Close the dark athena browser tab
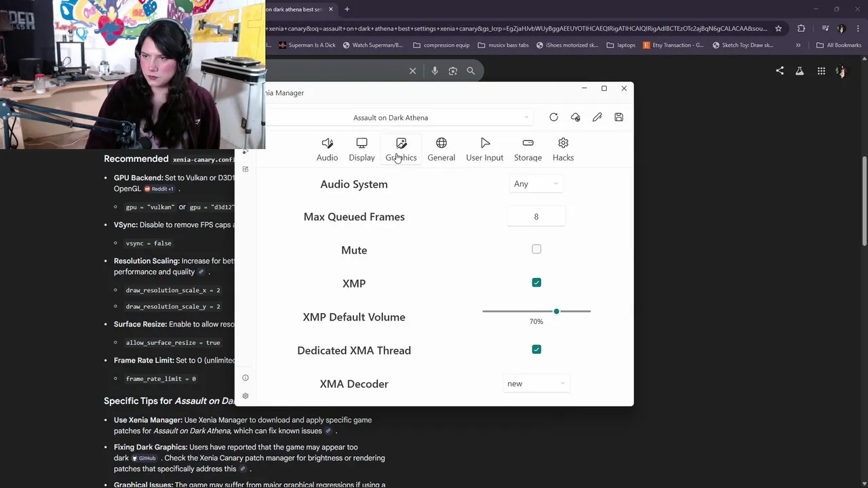 coord(331,9)
